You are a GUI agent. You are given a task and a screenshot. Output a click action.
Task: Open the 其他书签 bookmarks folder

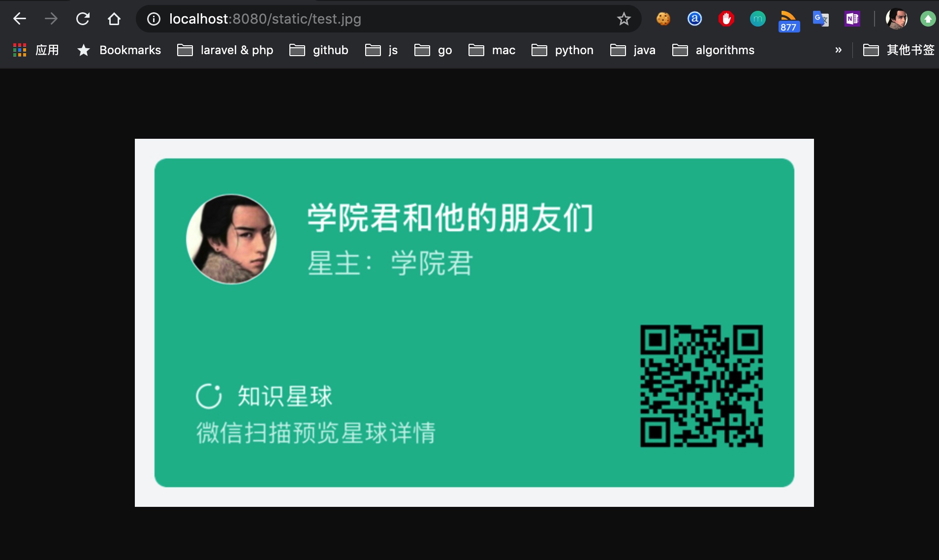pos(899,50)
